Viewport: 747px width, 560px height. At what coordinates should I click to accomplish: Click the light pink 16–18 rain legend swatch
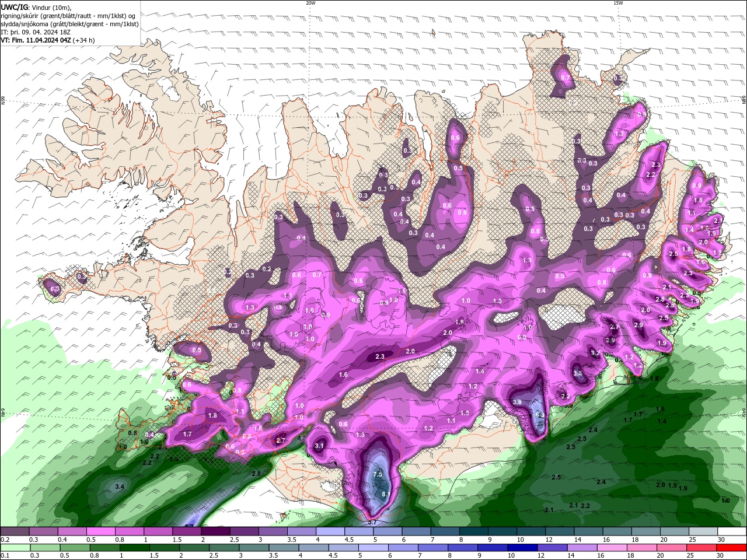(x=612, y=548)
